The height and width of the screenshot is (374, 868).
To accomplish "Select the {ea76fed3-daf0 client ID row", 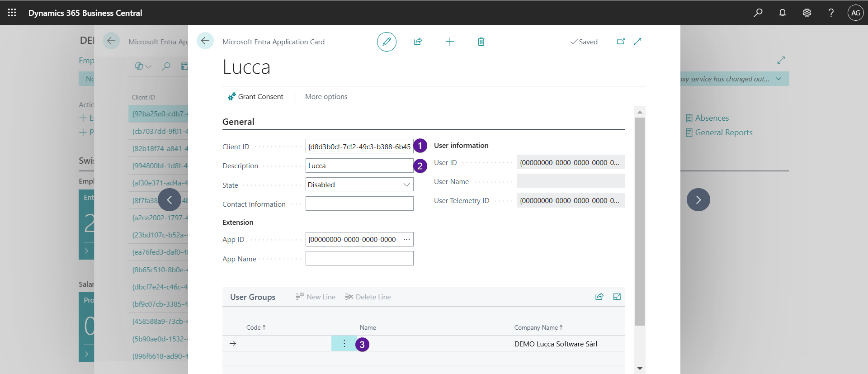I will [158, 252].
